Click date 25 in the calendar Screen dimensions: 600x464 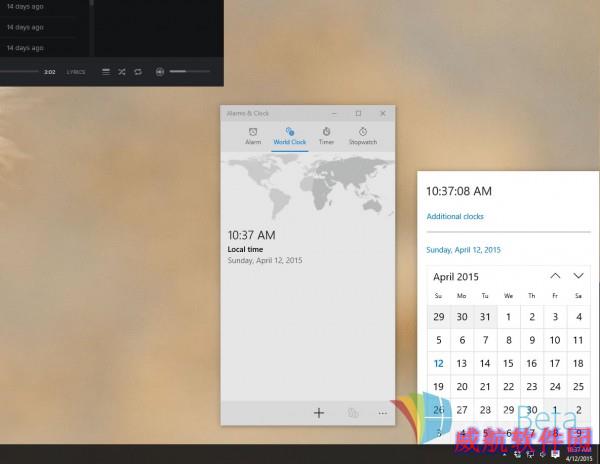point(578,386)
